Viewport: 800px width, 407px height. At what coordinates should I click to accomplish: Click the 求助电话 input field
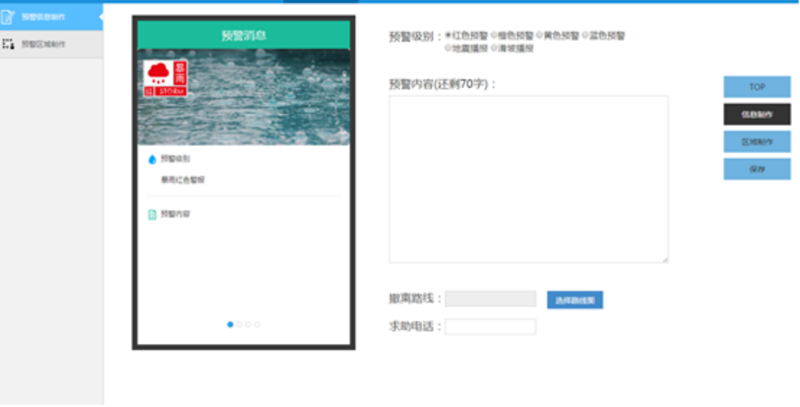490,327
